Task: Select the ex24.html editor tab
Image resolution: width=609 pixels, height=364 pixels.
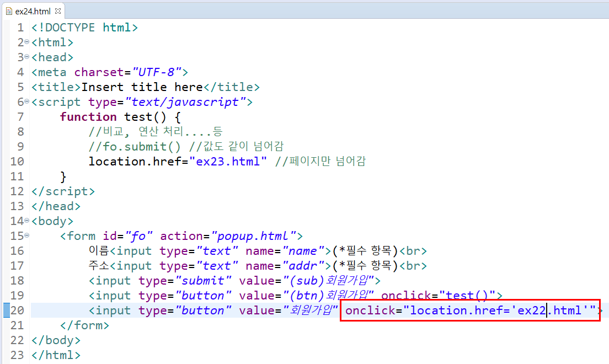Action: pos(33,11)
